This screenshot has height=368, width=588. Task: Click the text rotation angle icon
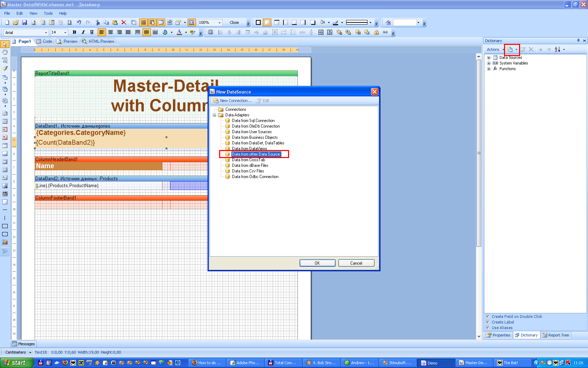point(165,32)
